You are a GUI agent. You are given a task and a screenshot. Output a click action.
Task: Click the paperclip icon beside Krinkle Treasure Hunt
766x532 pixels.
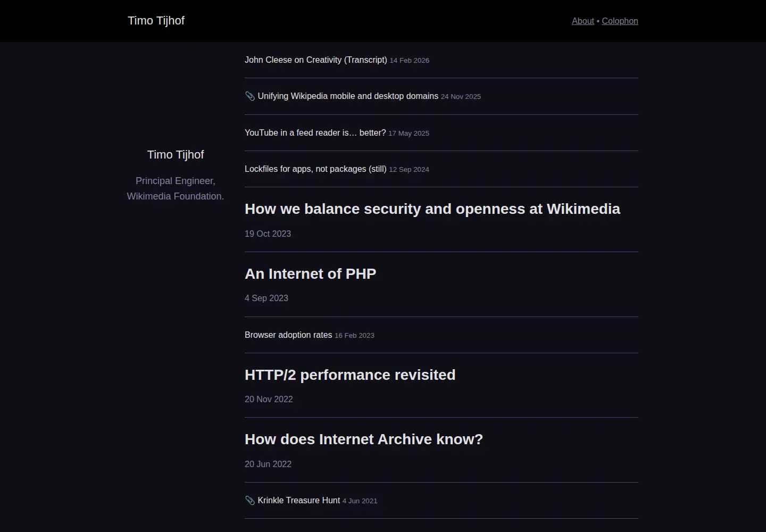(x=249, y=501)
